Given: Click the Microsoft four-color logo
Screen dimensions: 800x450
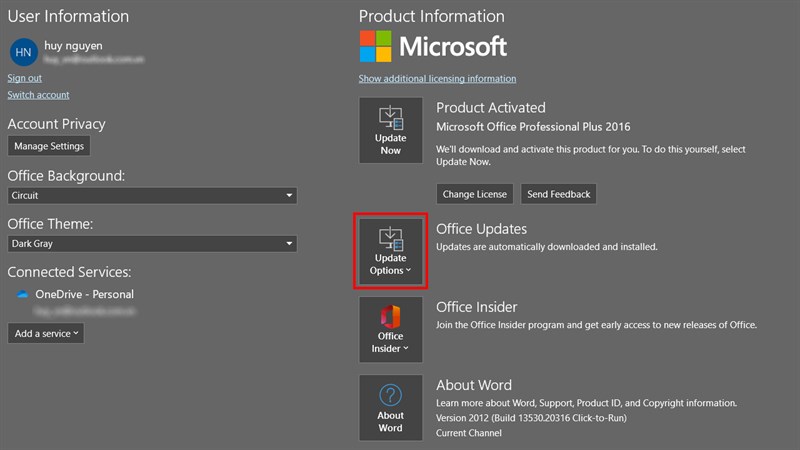Looking at the screenshot, I should 376,46.
